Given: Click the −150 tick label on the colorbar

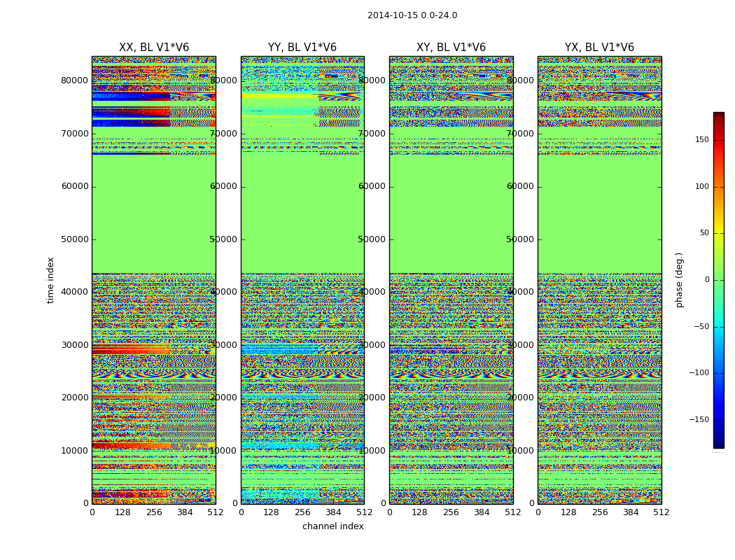Looking at the screenshot, I should pyautogui.click(x=699, y=420).
